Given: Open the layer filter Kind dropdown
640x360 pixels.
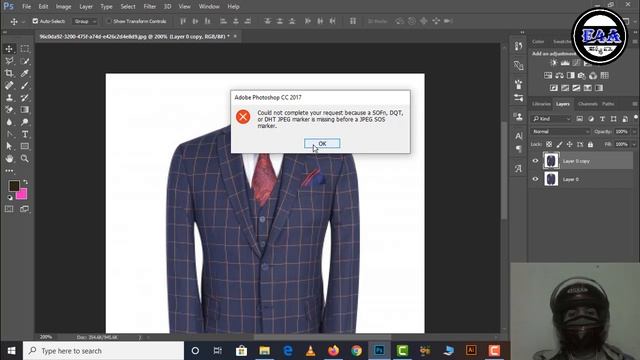Looking at the screenshot, I should (551, 119).
